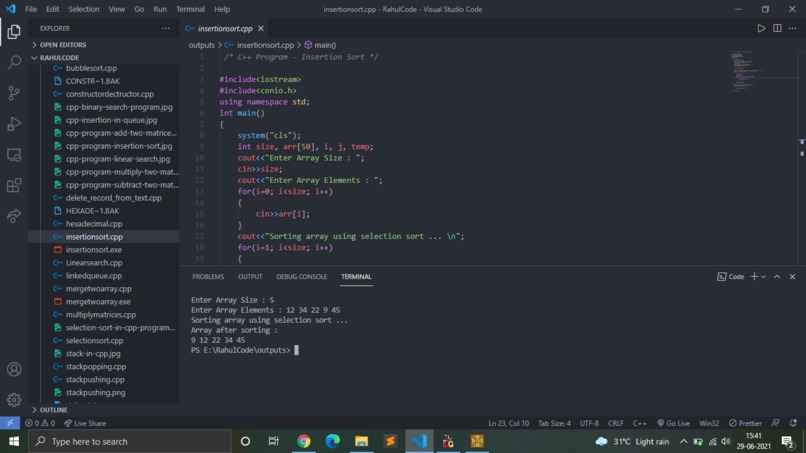Open the Manage gear icon

pyautogui.click(x=14, y=400)
